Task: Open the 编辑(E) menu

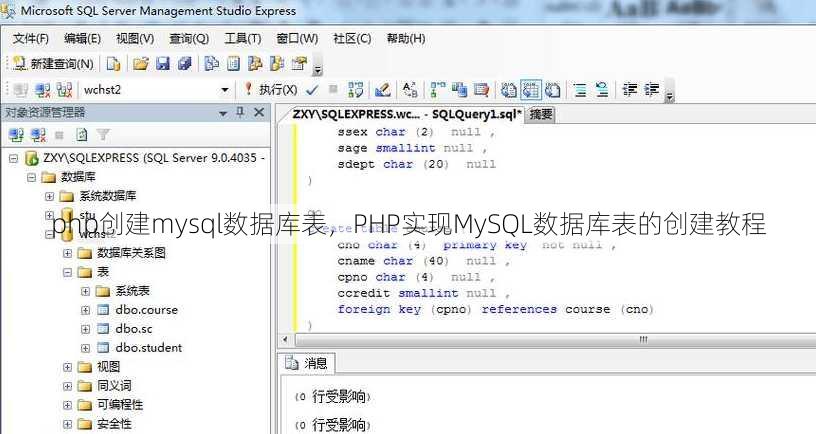Action: point(82,39)
